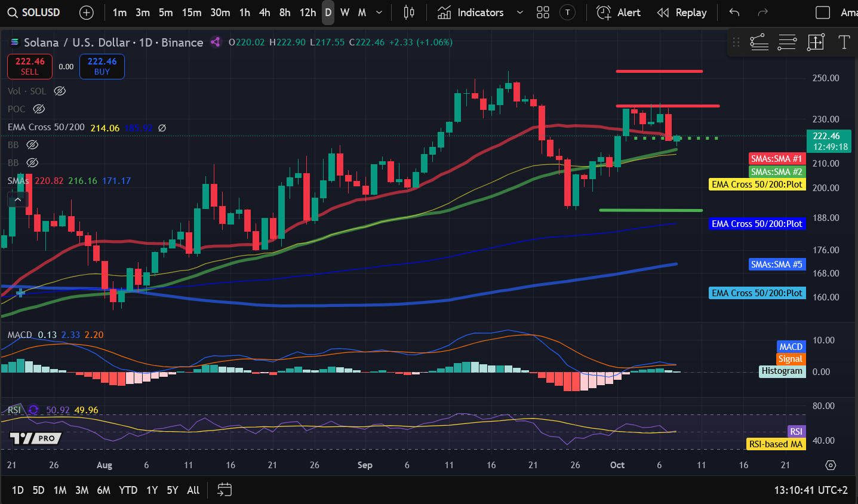Open the candlestick chart style picker
858x504 pixels.
[x=409, y=13]
